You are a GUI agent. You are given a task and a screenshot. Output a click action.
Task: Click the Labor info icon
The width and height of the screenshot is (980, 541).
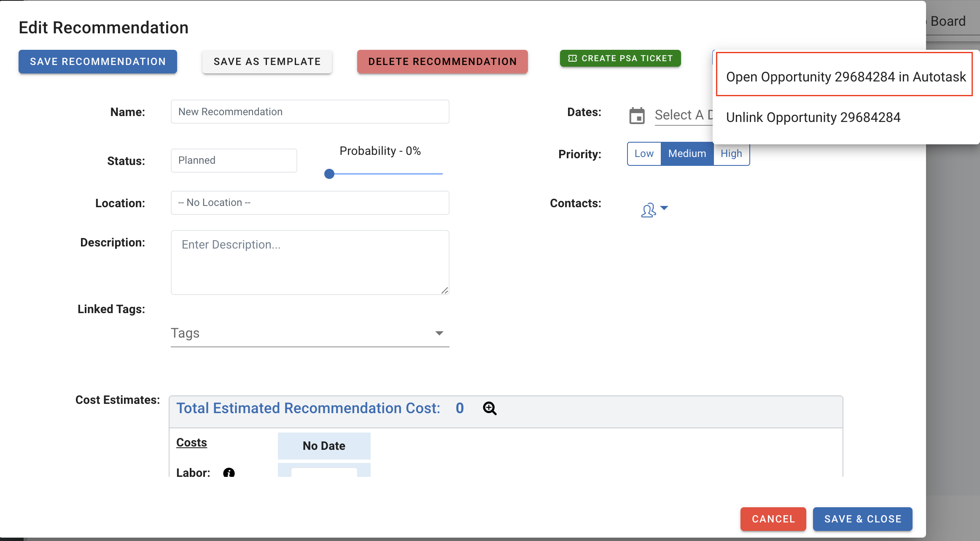tap(229, 472)
